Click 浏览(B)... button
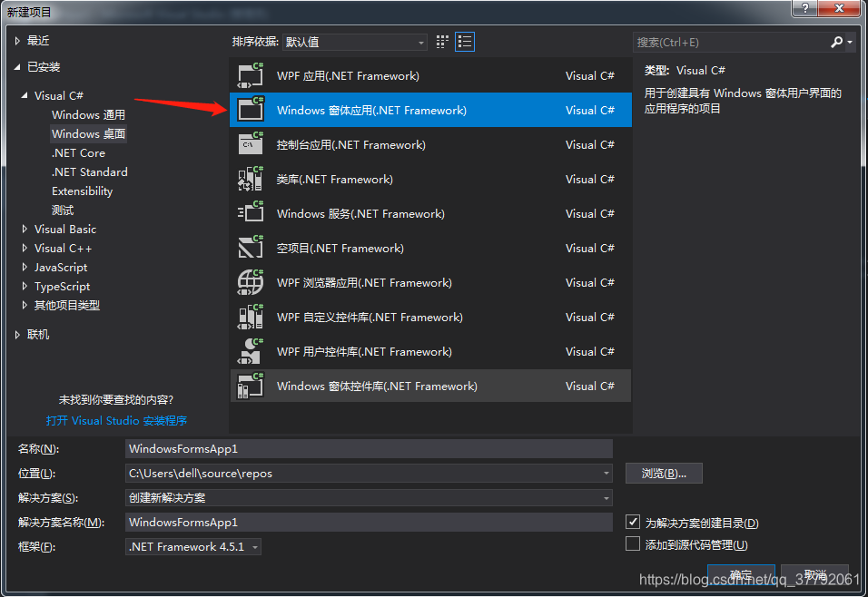Viewport: 868px width, 597px height. (664, 473)
